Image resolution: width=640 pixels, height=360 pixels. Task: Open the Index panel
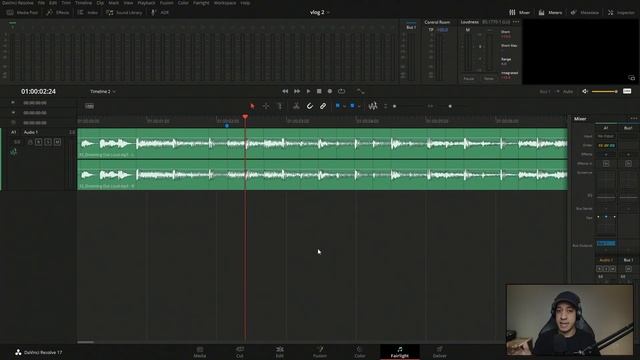tap(88, 13)
